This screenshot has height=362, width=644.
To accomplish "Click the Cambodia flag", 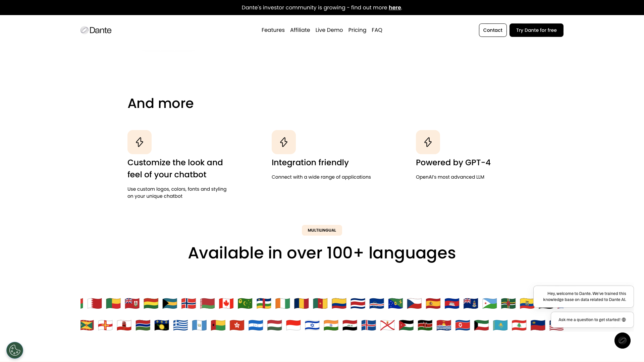I will click(451, 303).
